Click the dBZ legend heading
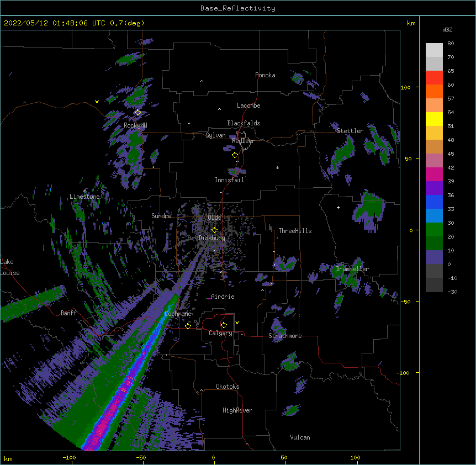This screenshot has width=476, height=465. pos(447,30)
